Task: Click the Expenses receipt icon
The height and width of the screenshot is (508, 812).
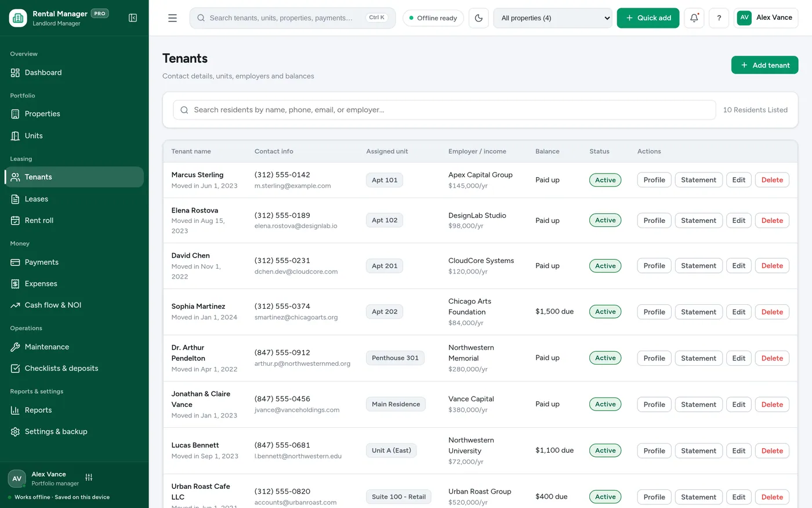Action: click(x=15, y=284)
